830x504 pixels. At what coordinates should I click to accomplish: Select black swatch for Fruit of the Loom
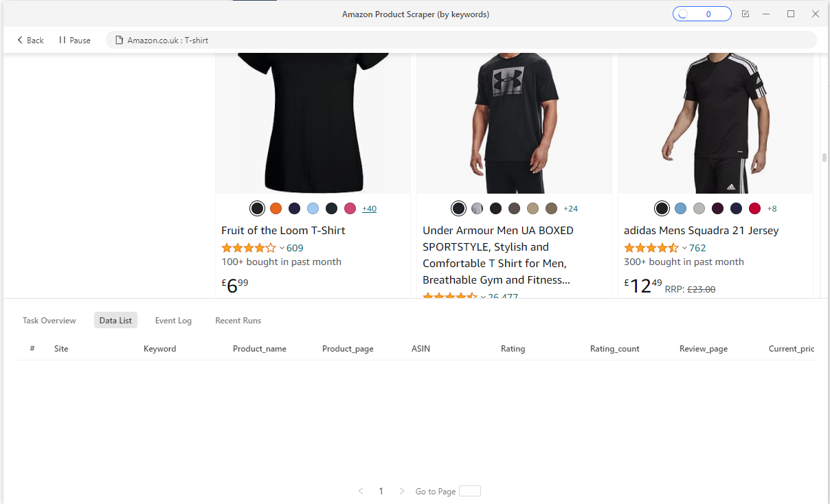(x=257, y=209)
